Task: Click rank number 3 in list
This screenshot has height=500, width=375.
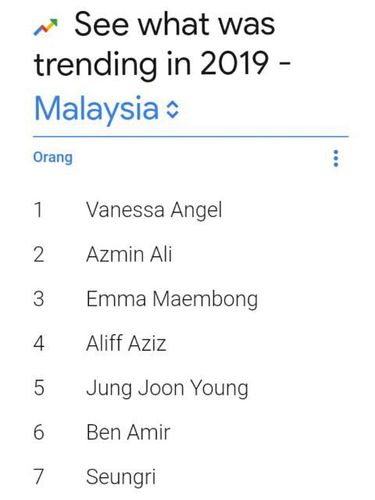Action: (39, 299)
